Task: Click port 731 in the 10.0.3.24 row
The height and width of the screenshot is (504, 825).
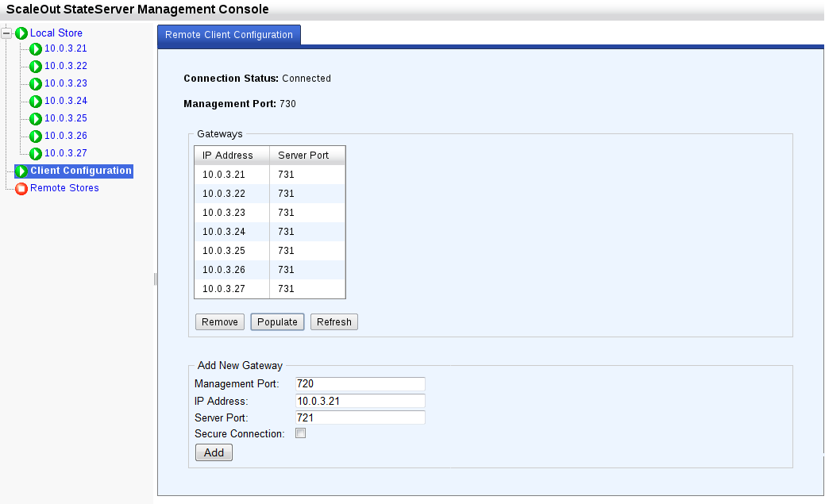Action: tap(307, 231)
